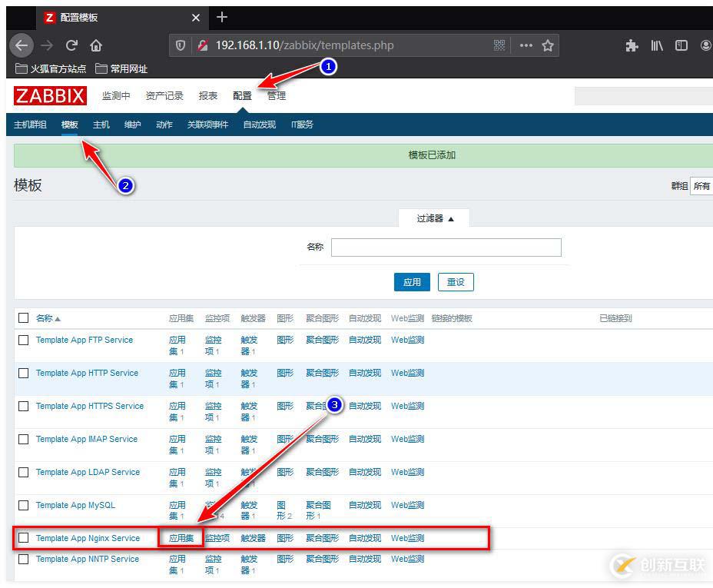Click the 重设 filter reset button

[x=456, y=282]
